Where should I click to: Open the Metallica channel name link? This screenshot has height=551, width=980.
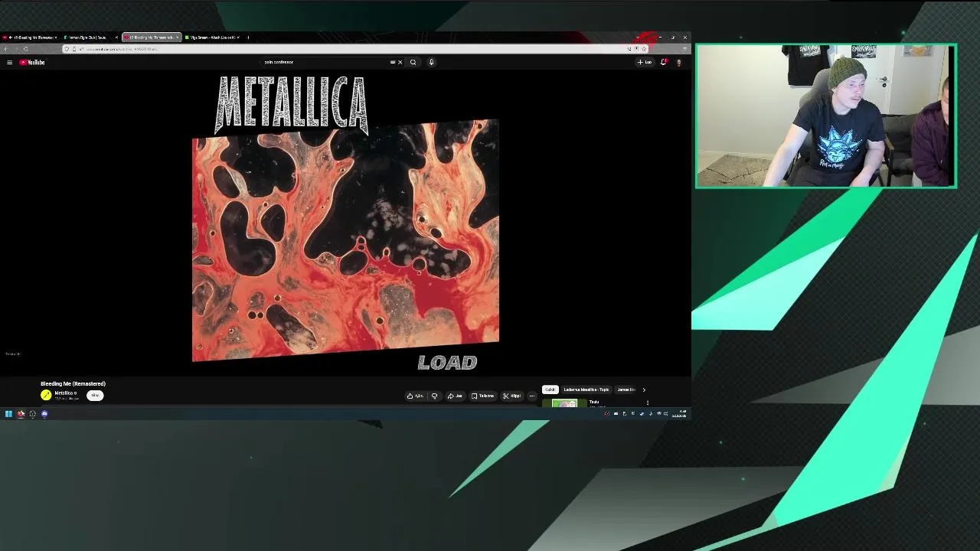click(x=64, y=393)
